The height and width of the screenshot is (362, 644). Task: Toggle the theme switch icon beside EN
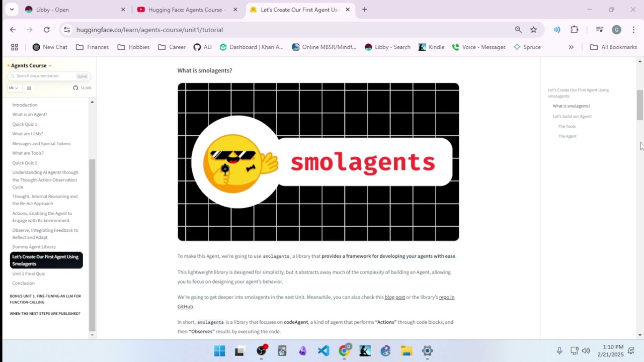click(x=29, y=88)
